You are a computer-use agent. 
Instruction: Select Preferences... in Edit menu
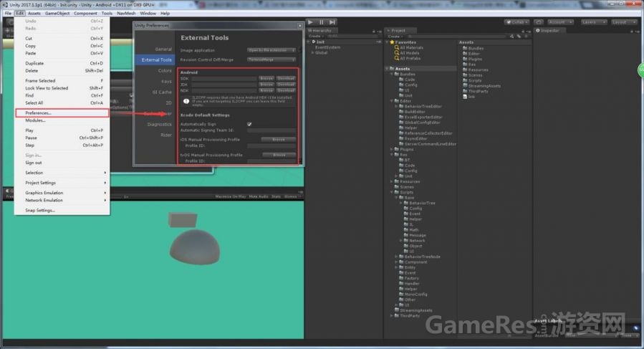(62, 113)
